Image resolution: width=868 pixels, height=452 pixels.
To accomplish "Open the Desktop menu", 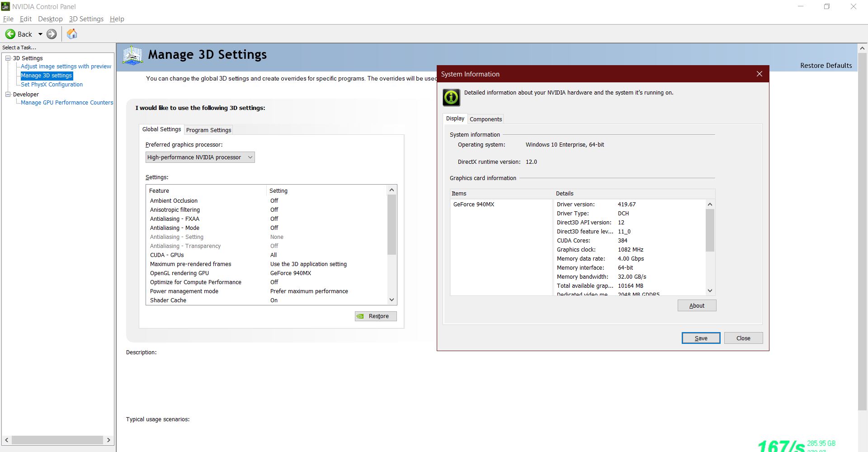I will (x=50, y=19).
